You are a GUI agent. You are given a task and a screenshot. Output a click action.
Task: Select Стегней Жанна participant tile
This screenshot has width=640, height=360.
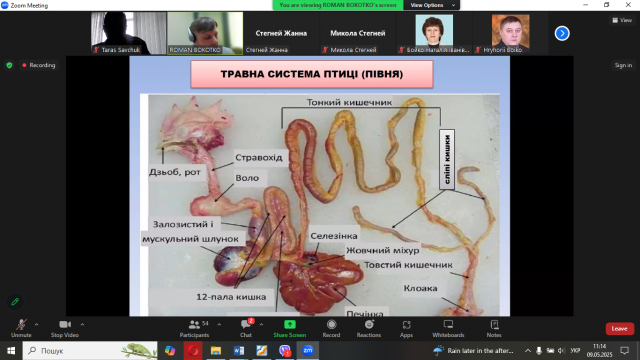click(x=281, y=33)
